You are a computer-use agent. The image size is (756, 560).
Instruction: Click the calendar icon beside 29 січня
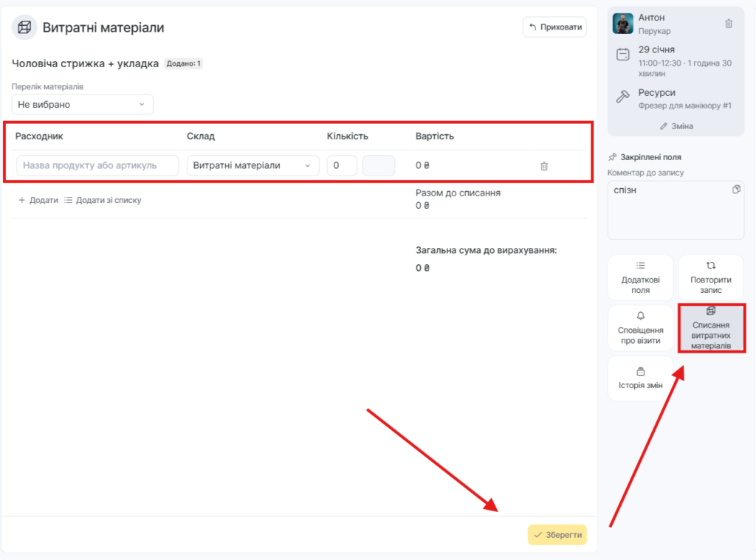click(x=623, y=55)
